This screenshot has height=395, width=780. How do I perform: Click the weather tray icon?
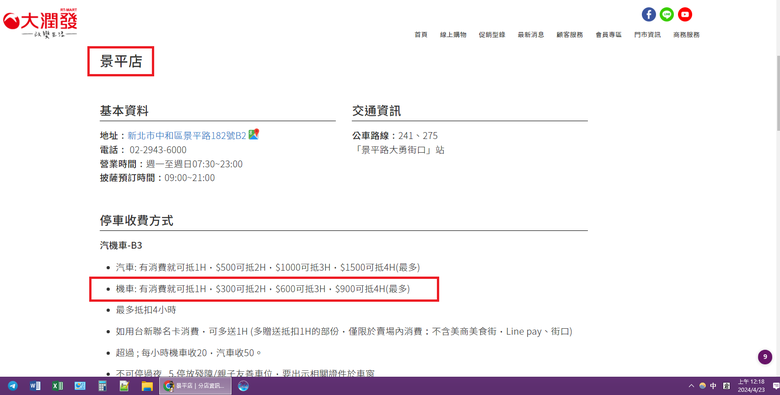click(x=702, y=386)
